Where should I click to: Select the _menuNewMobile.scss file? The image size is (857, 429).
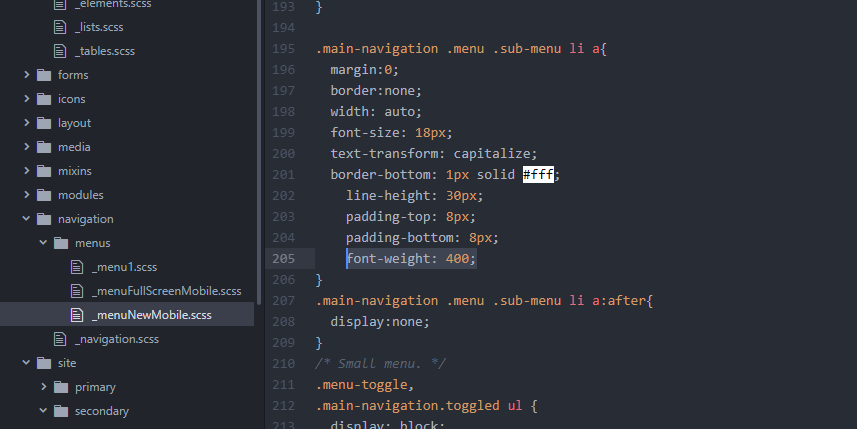151,315
